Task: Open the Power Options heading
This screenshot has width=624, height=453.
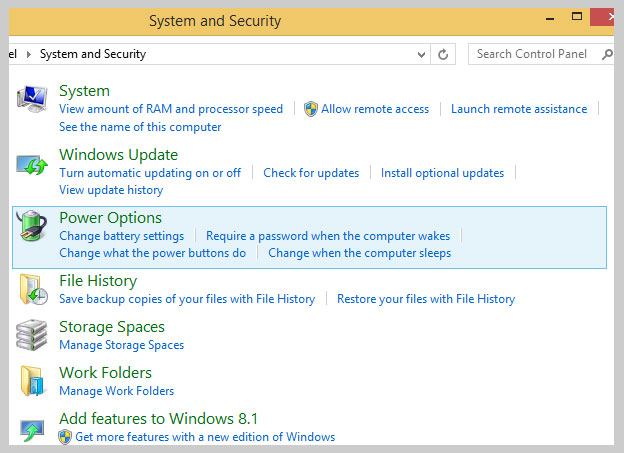Action: pos(111,218)
